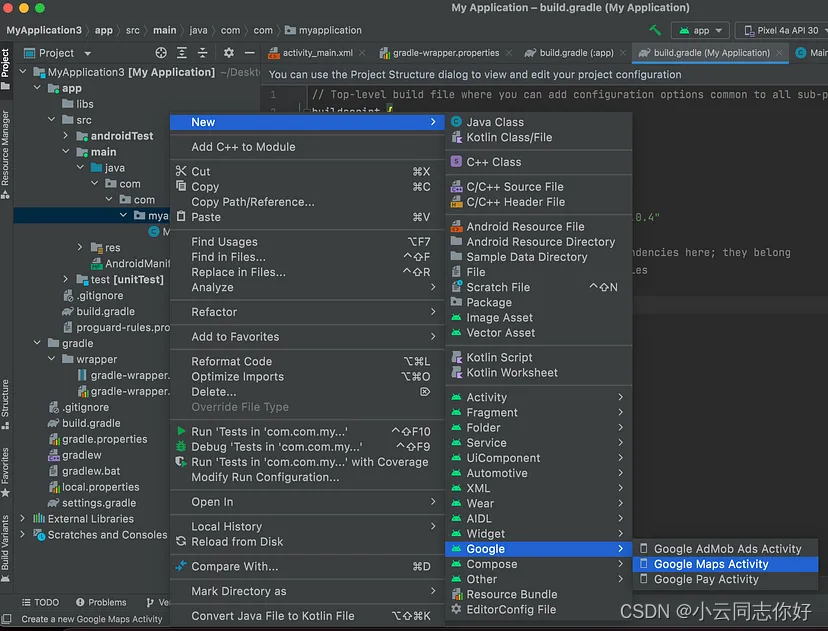Viewport: 828px width, 631px height.
Task: Choose Convert Java File to Kotlin File
Action: coord(307,616)
